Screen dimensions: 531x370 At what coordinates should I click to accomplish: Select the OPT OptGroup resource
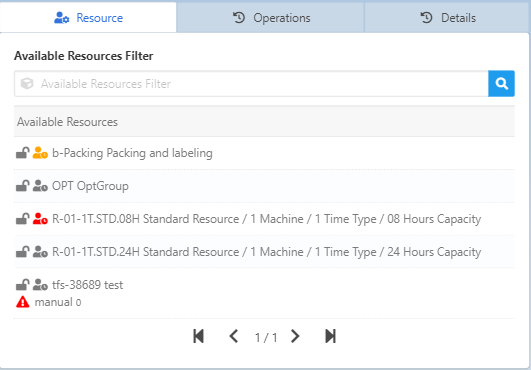pos(264,186)
